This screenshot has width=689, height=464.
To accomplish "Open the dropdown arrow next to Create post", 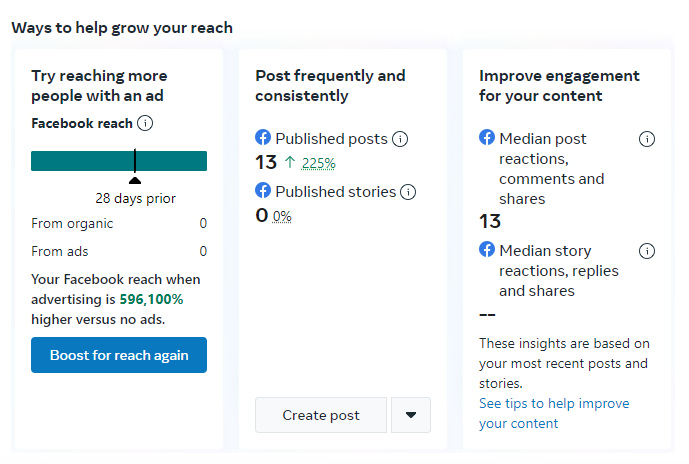I will tap(410, 415).
